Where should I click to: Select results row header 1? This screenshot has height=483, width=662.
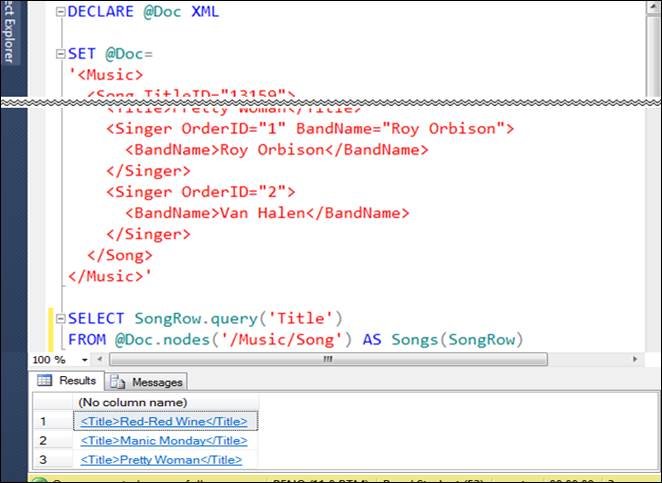click(x=53, y=421)
